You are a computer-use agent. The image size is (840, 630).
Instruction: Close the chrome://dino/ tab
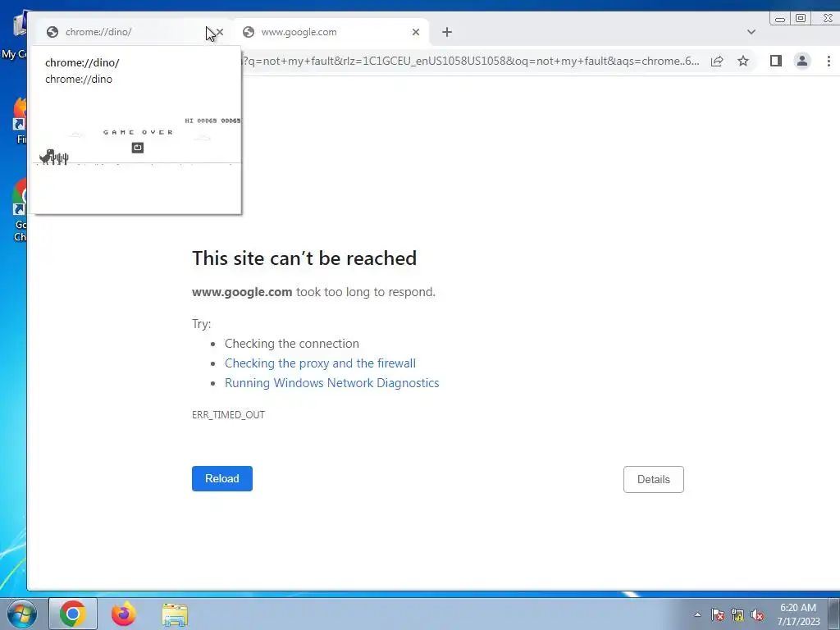pyautogui.click(x=219, y=32)
